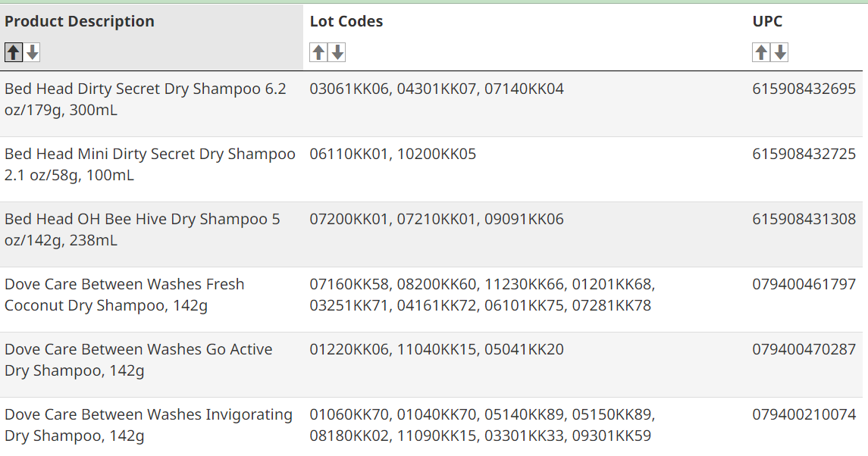This screenshot has width=868, height=456.
Task: Sort UPC column descending with down arrow
Action: (780, 52)
